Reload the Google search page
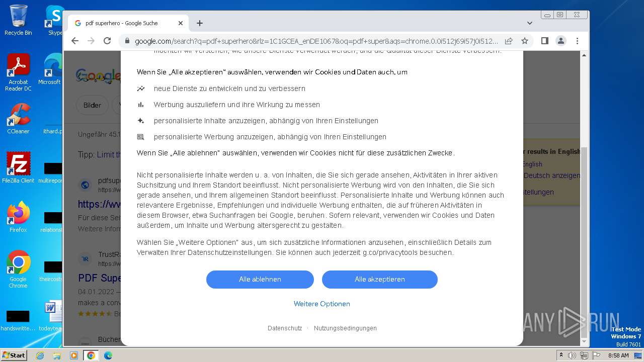The height and width of the screenshot is (362, 644). pyautogui.click(x=107, y=41)
